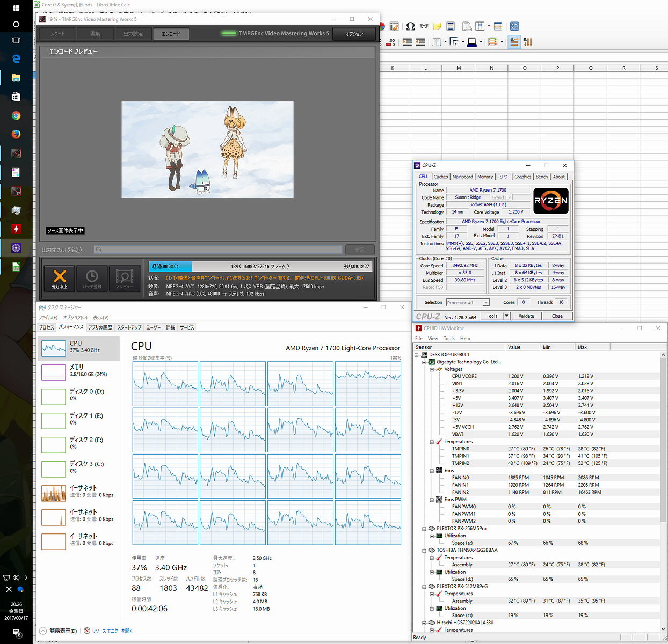Open the スタートアップ tab in Task Manager
This screenshot has width=668, height=644.
pos(129,327)
